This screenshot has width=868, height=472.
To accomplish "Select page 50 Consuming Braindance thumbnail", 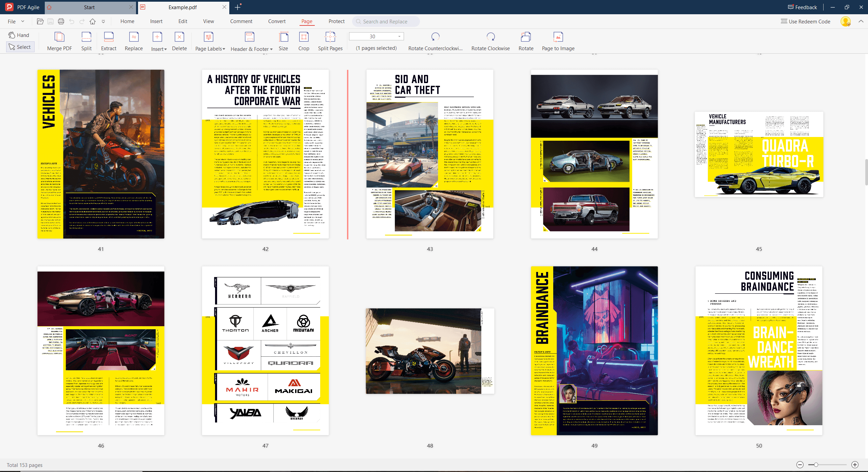I will click(759, 351).
